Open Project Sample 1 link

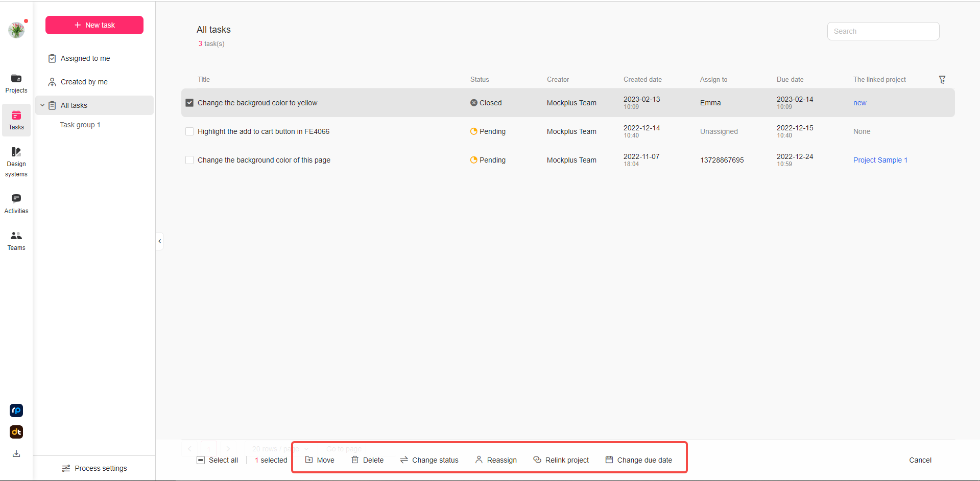click(x=880, y=160)
